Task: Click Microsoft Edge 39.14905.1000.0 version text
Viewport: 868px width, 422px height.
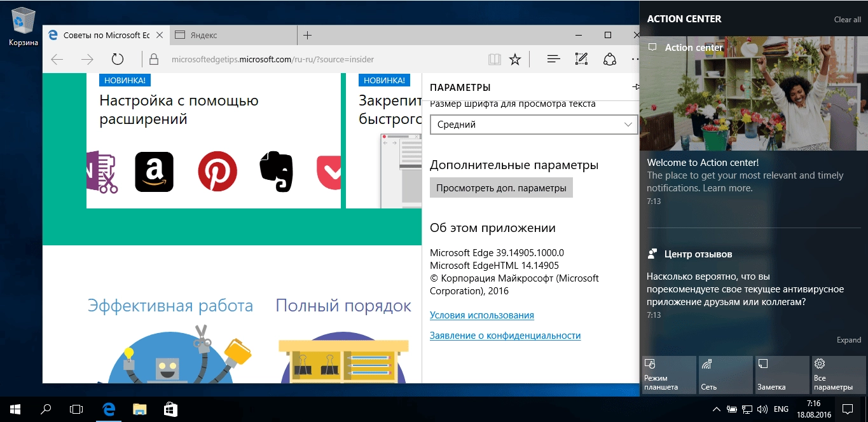Action: click(497, 253)
